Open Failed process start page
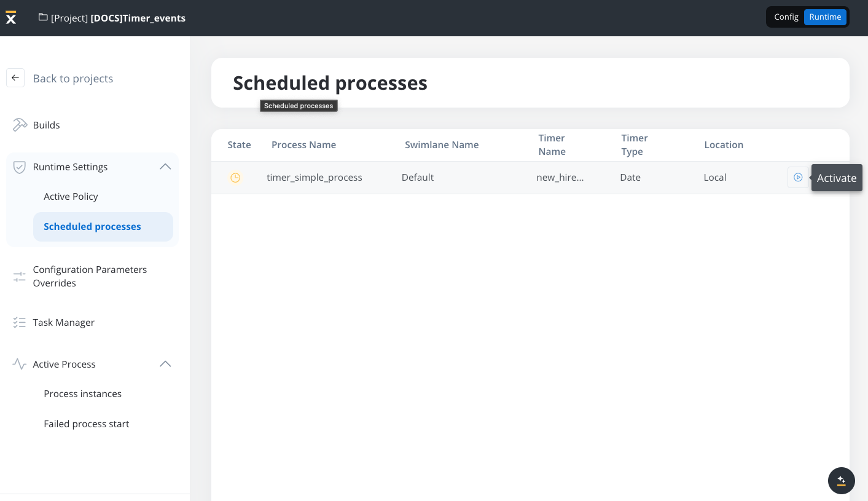 point(86,424)
